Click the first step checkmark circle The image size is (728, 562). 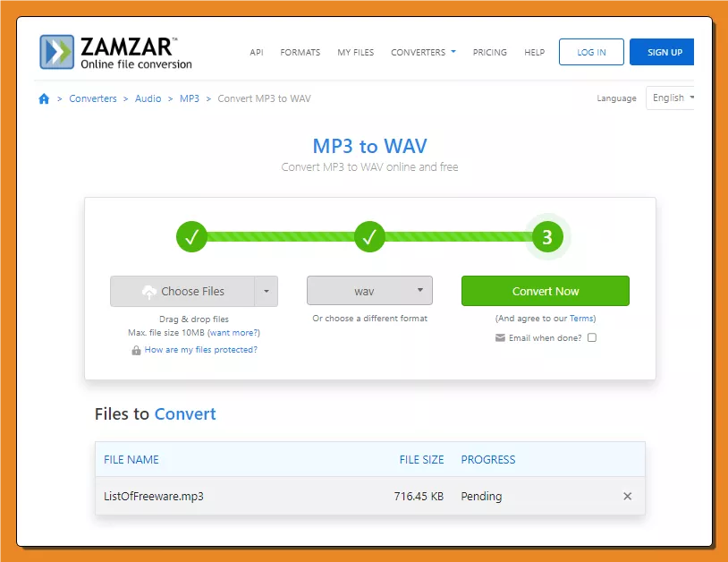[x=191, y=237]
